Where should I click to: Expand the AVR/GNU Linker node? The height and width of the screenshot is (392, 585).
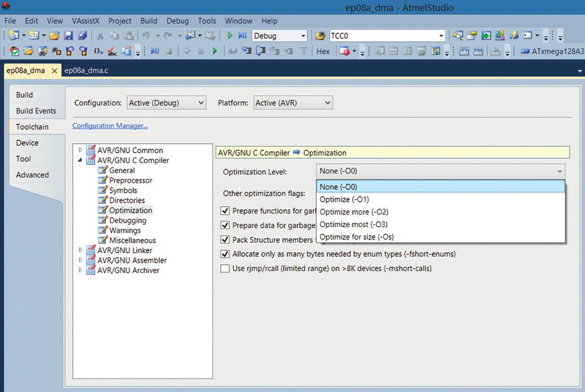click(x=80, y=250)
